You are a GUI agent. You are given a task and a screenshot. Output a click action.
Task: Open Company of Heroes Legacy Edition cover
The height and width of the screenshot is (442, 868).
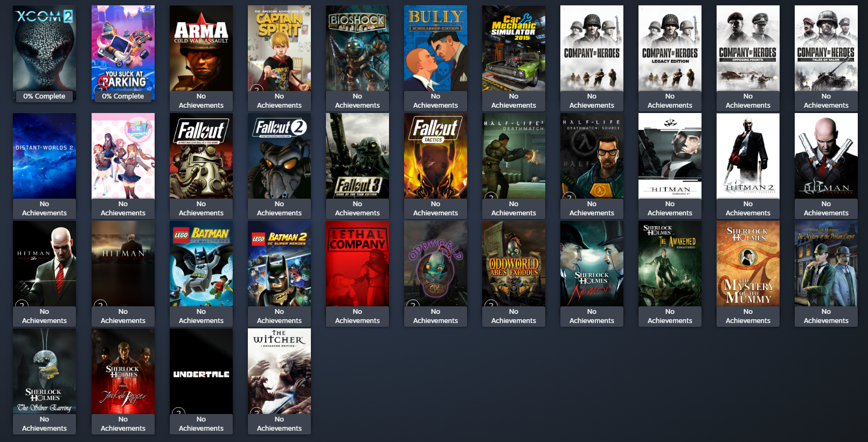coord(670,48)
